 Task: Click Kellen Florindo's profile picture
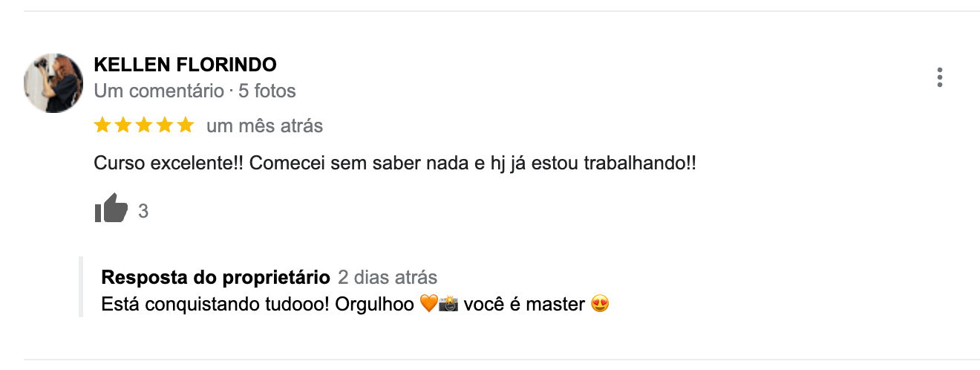pyautogui.click(x=53, y=83)
